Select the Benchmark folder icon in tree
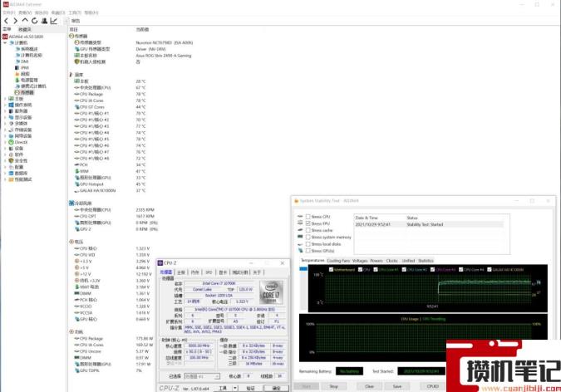 point(11,179)
